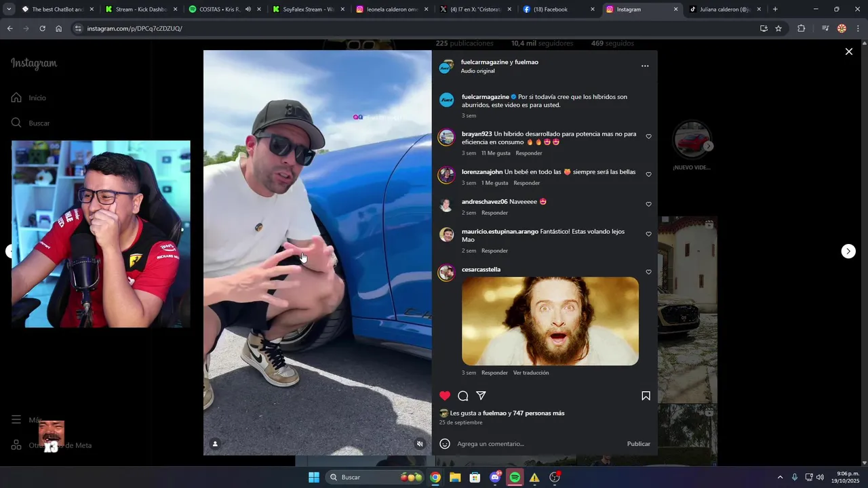Viewport: 868px width, 488px height.
Task: Reload the page
Action: click(42, 28)
